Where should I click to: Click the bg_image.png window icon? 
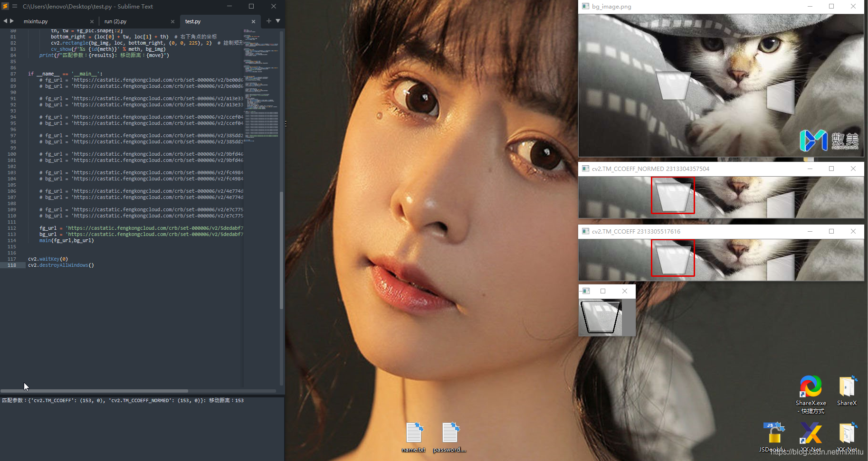coord(586,7)
